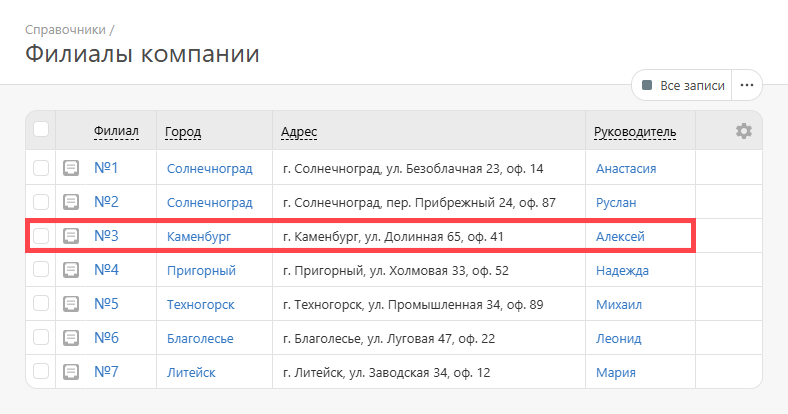Screen dimensions: 788x414
Task: Open the record card icon for branch №5
Action: coord(71,304)
